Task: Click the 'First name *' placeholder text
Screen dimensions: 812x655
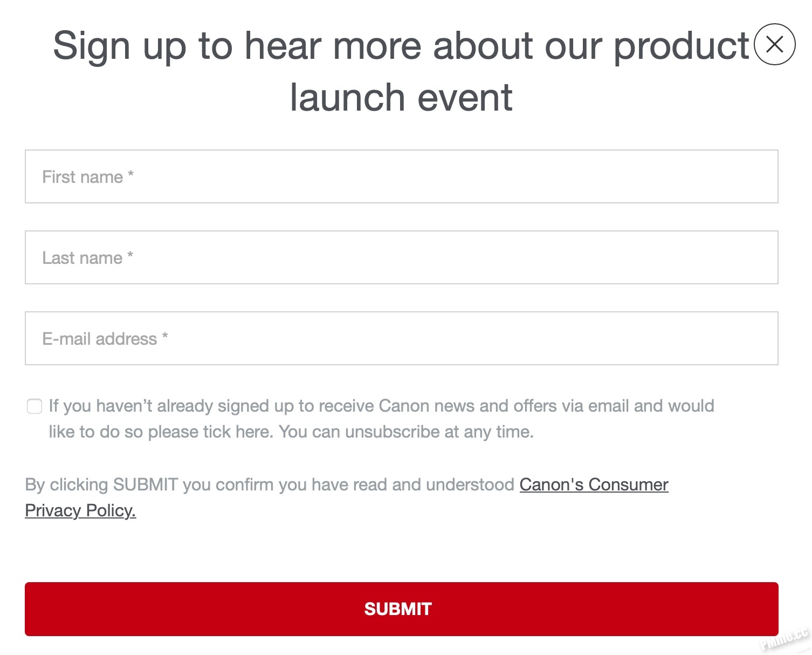Action: coord(88,176)
